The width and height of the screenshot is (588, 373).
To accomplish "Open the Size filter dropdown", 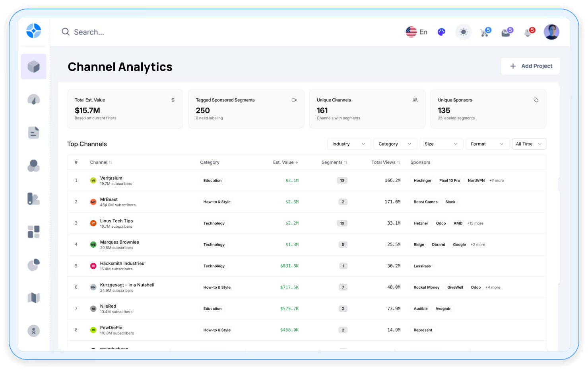I will click(441, 144).
